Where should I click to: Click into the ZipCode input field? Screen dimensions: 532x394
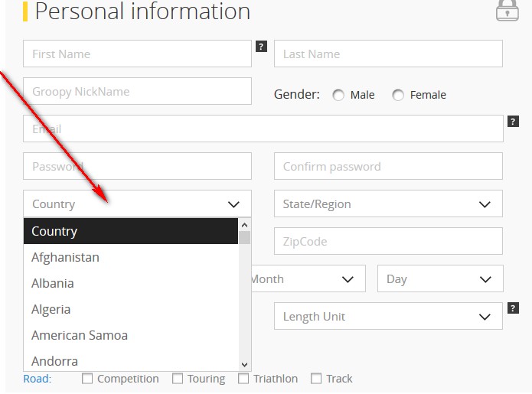point(388,241)
